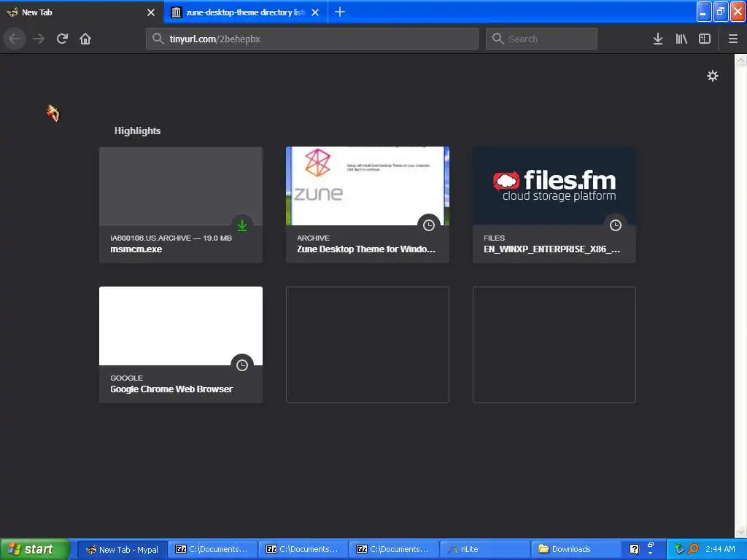Click the msmcm.exe file name text
The image size is (747, 560).
pyautogui.click(x=136, y=249)
